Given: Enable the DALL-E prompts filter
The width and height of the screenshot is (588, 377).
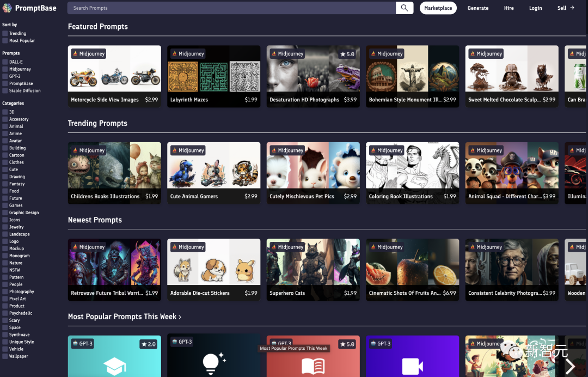Looking at the screenshot, I should pyautogui.click(x=5, y=62).
